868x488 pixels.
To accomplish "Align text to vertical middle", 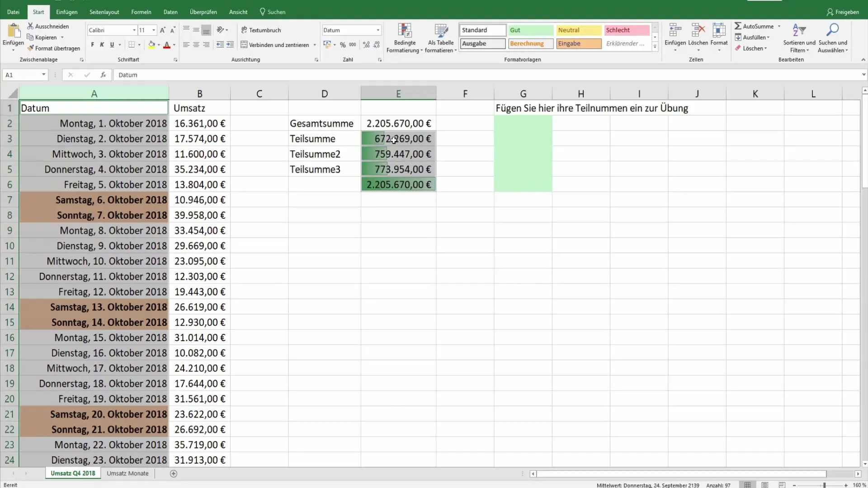I will 196,30.
